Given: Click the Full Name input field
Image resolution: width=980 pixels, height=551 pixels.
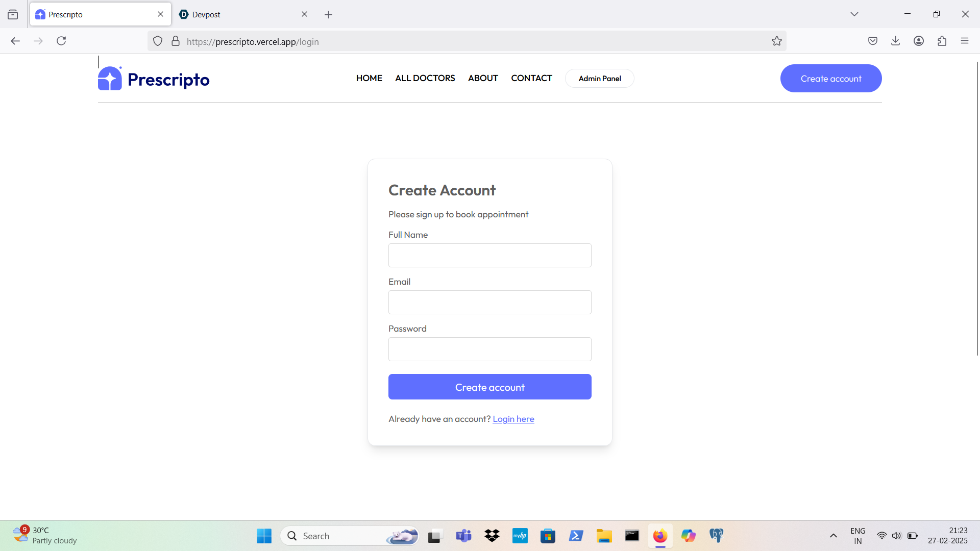Looking at the screenshot, I should [489, 255].
